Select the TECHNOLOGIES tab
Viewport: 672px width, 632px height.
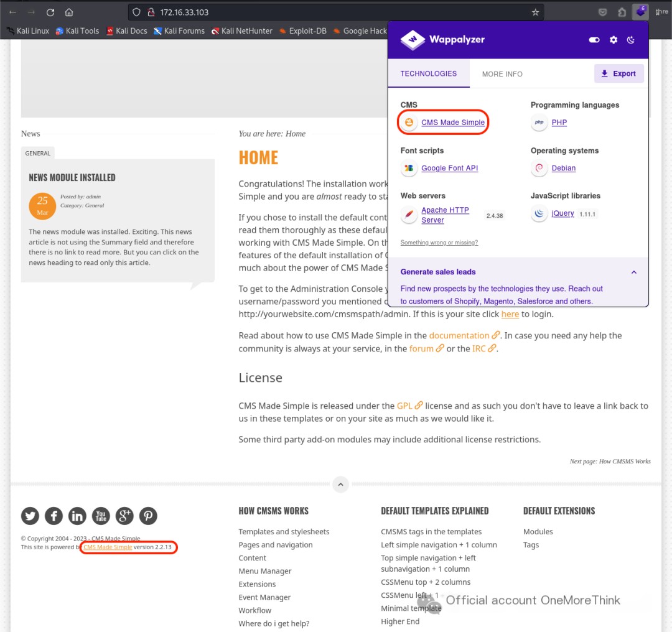point(429,73)
